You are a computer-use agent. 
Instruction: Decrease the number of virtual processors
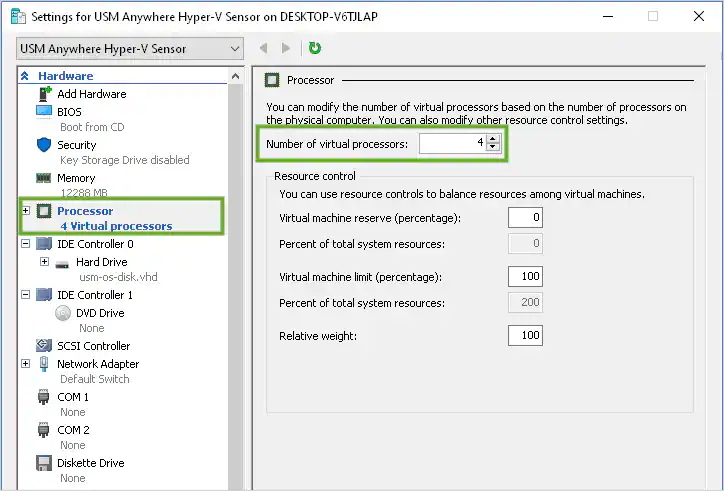pos(493,147)
